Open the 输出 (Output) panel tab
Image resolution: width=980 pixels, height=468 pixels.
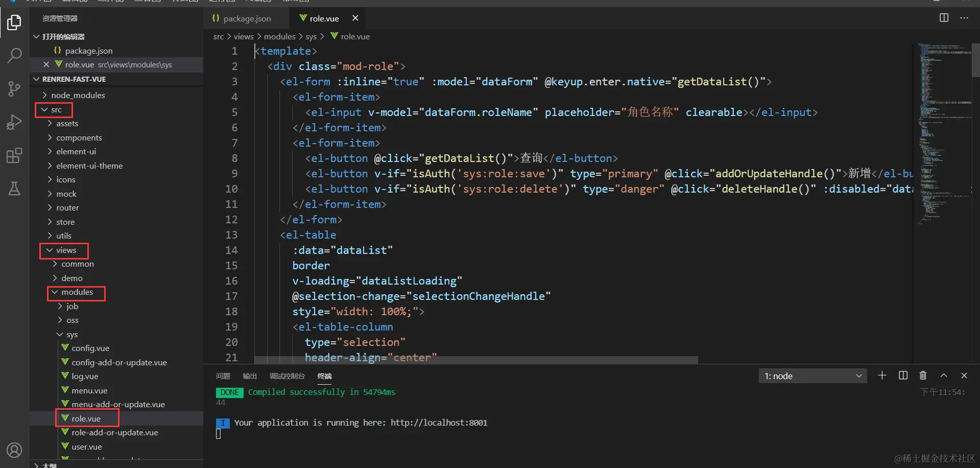coord(250,376)
